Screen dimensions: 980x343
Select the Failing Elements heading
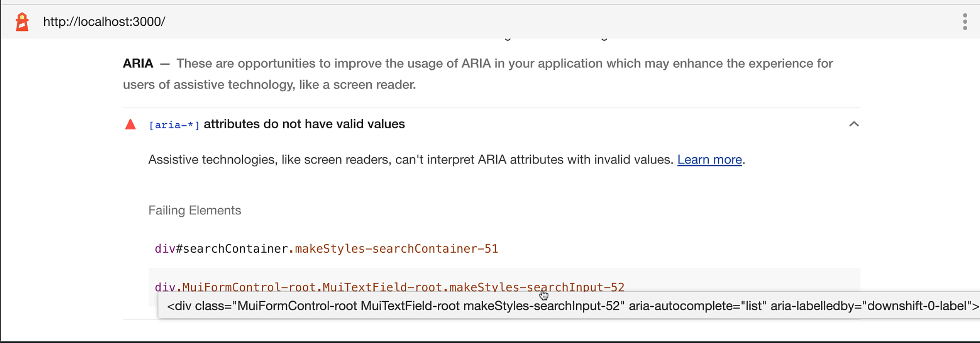(x=195, y=210)
